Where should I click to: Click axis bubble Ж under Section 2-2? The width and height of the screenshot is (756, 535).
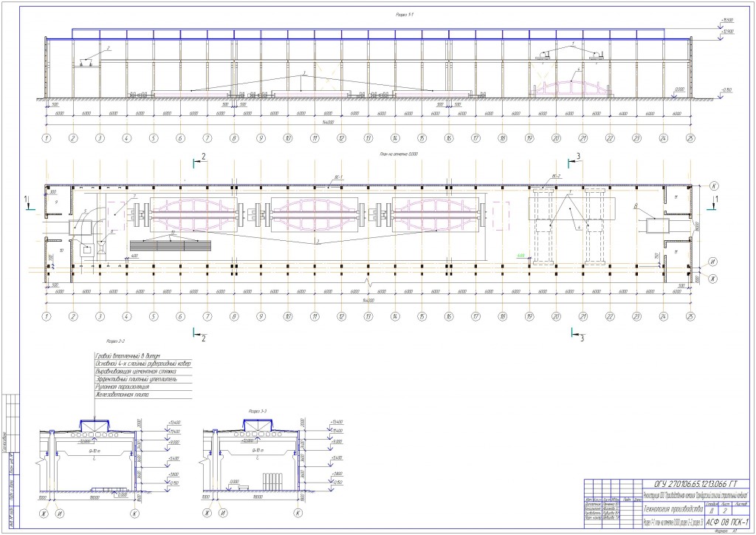coord(43,514)
